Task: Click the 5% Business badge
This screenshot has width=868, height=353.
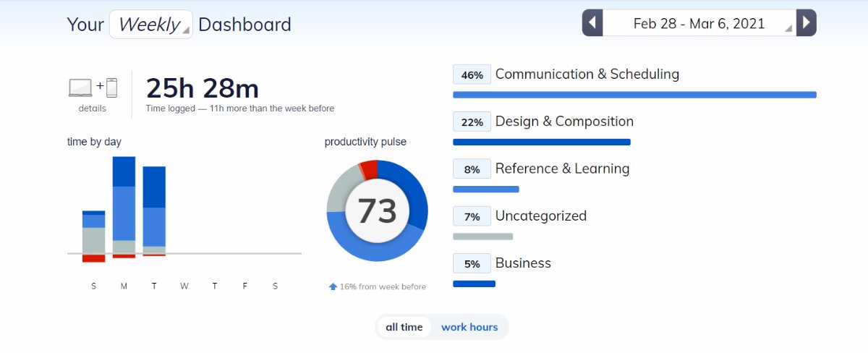Action: (x=472, y=263)
